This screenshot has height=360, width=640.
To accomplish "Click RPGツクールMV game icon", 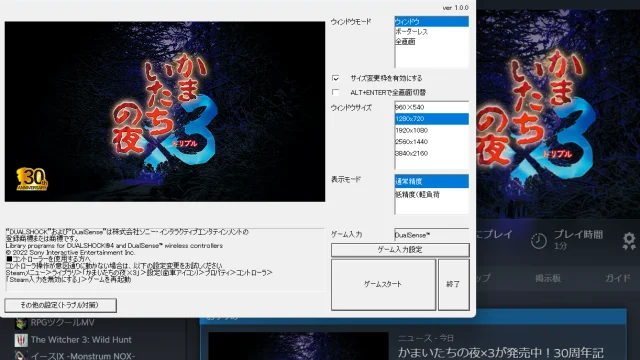I will pos(21,323).
